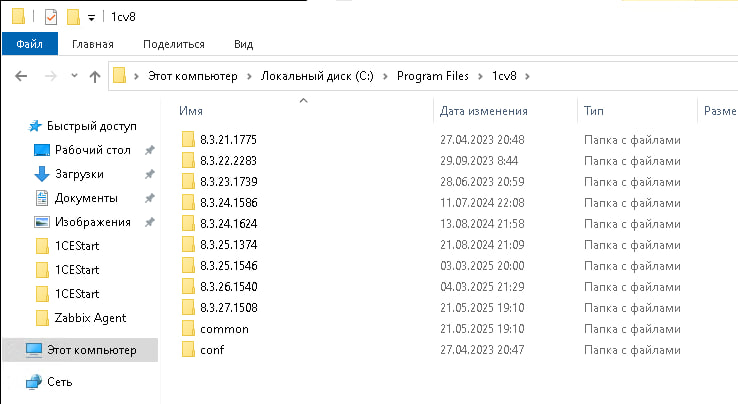Image resolution: width=738 pixels, height=404 pixels.
Task: Open the recent locations dropdown arrow
Action: tap(74, 75)
